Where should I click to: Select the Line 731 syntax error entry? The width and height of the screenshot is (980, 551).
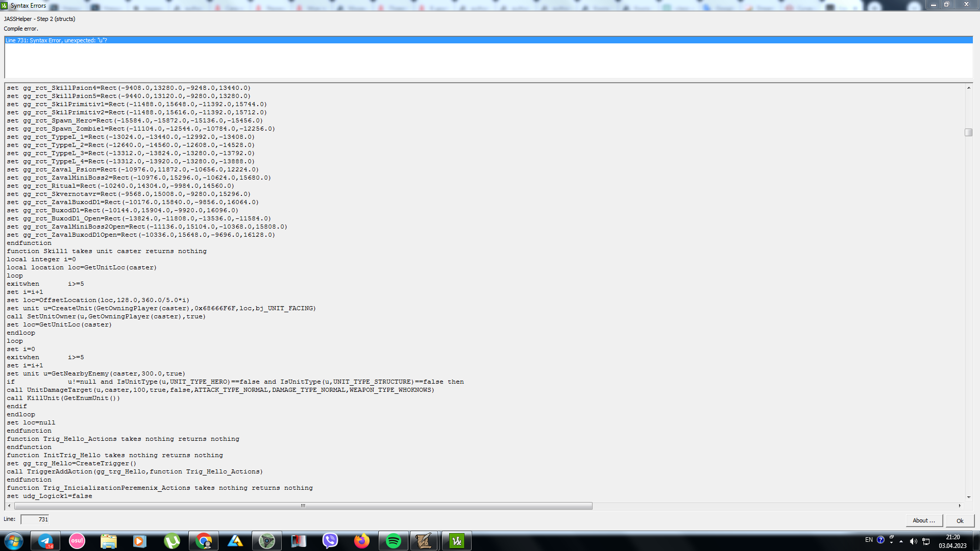[56, 40]
